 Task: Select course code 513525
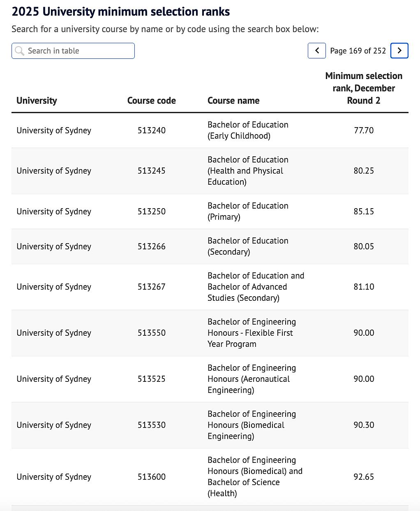tap(152, 379)
